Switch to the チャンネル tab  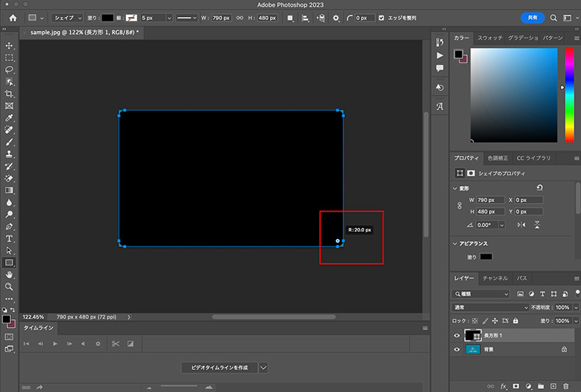pos(495,279)
